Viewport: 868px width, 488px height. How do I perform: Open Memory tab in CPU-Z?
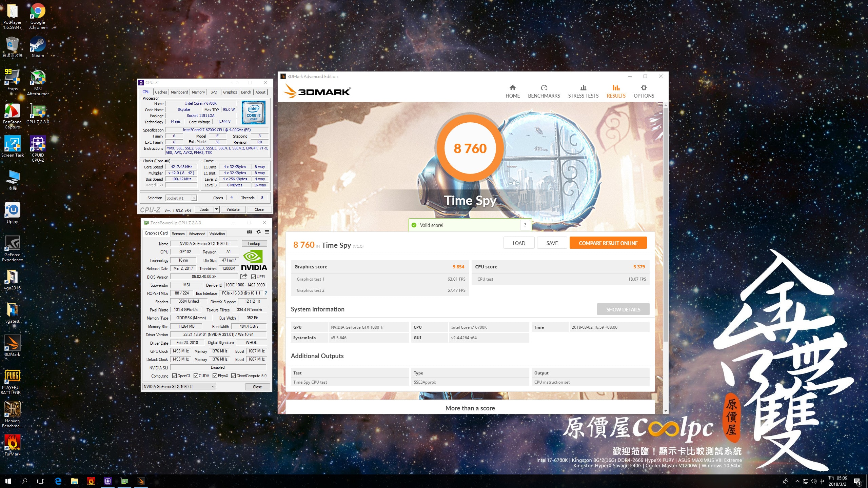tap(198, 92)
